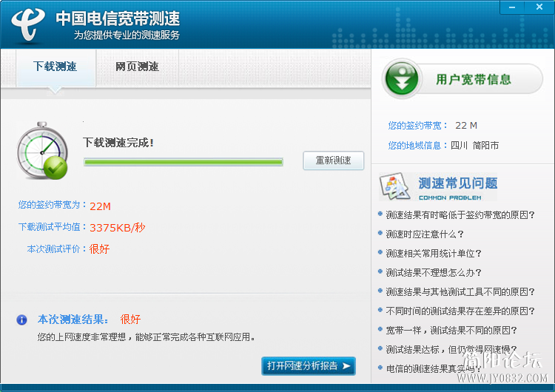The height and width of the screenshot is (392, 555).
Task: Click the green download progress bar
Action: pyautogui.click(x=184, y=162)
